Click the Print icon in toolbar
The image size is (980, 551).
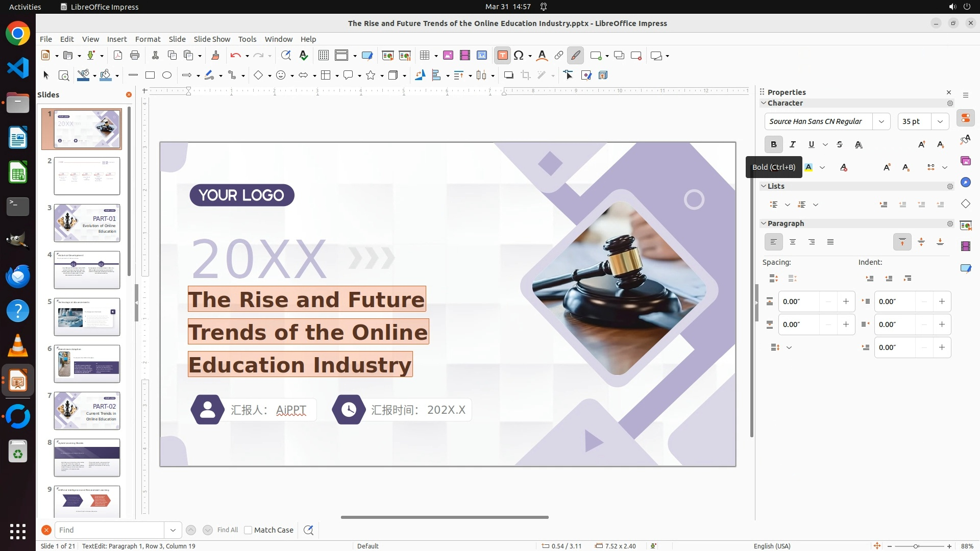tap(135, 56)
